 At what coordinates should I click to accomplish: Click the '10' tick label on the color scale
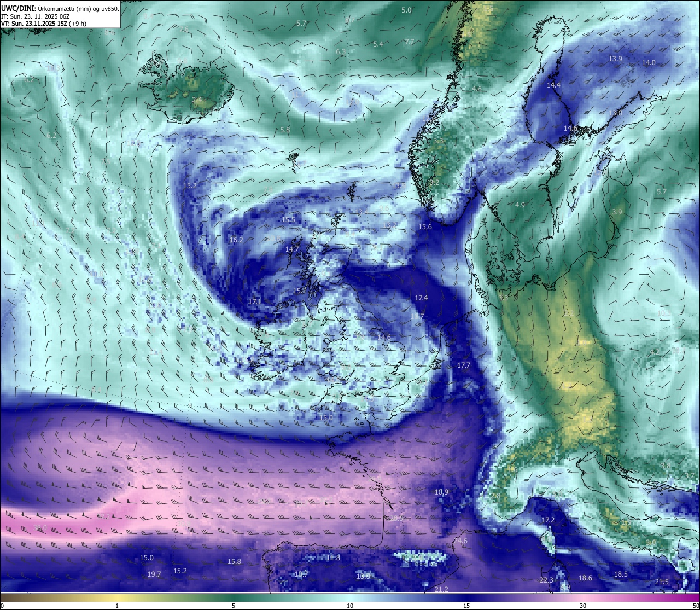(350, 606)
